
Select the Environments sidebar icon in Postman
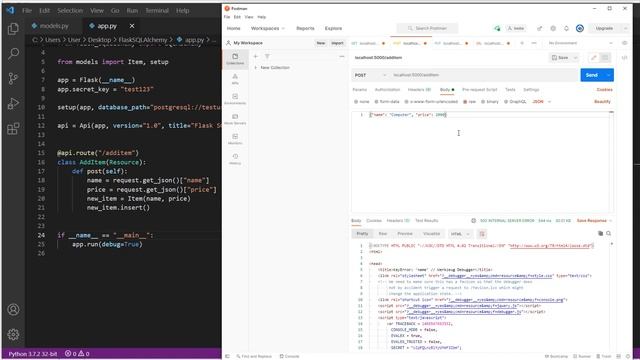[x=235, y=99]
